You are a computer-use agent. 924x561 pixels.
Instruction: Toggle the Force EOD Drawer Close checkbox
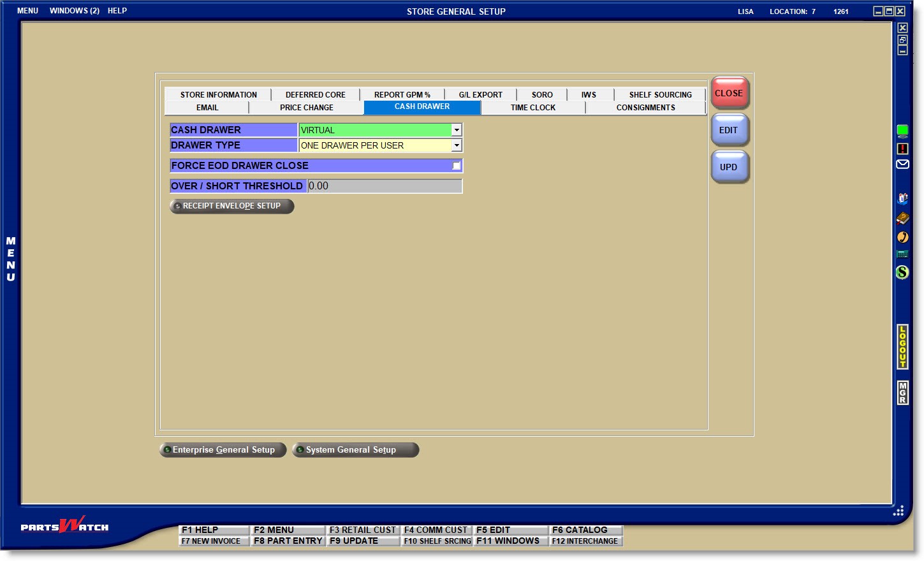pyautogui.click(x=457, y=166)
